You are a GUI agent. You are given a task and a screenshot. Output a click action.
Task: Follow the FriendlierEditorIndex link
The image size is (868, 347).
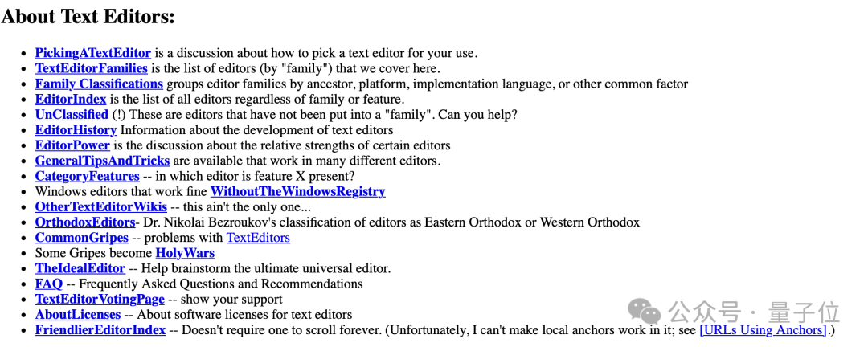point(100,330)
